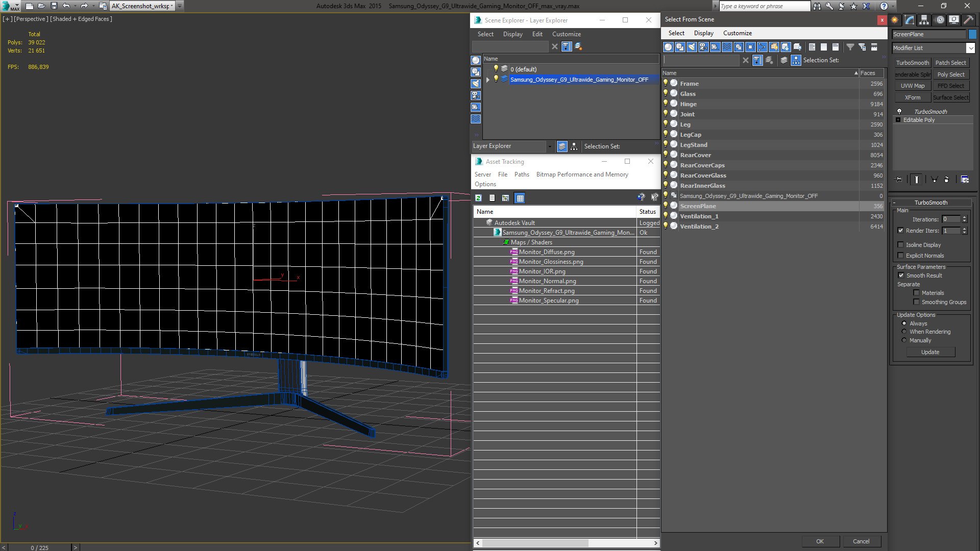Click the OK button in Select From Scene
The image size is (980, 551).
pyautogui.click(x=820, y=541)
